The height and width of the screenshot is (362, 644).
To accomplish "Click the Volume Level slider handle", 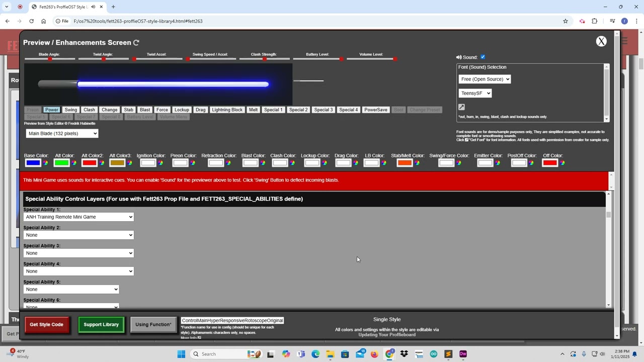I will 395,59.
